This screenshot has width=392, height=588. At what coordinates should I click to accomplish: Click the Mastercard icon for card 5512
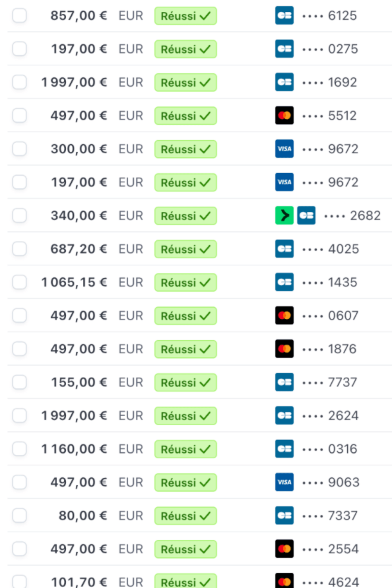tap(284, 116)
